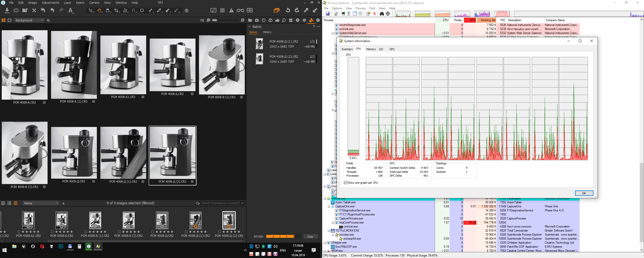Collapse the procexp.exe tree node
This screenshot has width=644, height=258.
coord(333,235)
